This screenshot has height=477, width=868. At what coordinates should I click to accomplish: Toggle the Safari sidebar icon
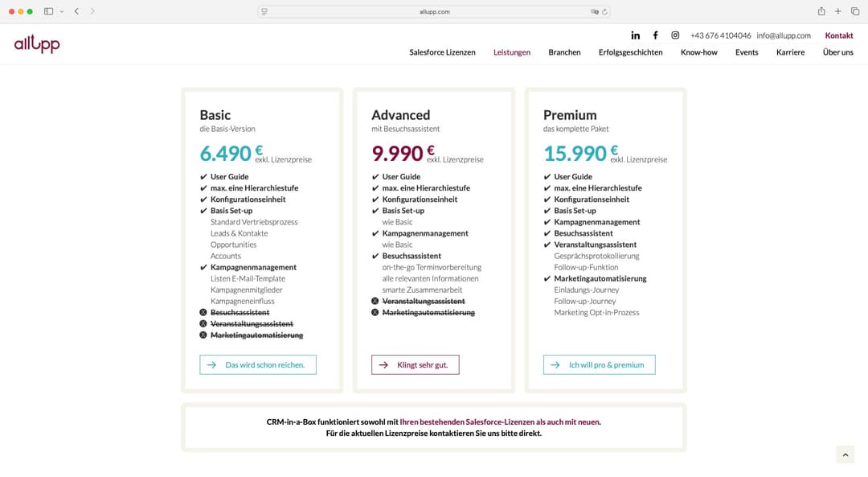tap(48, 11)
